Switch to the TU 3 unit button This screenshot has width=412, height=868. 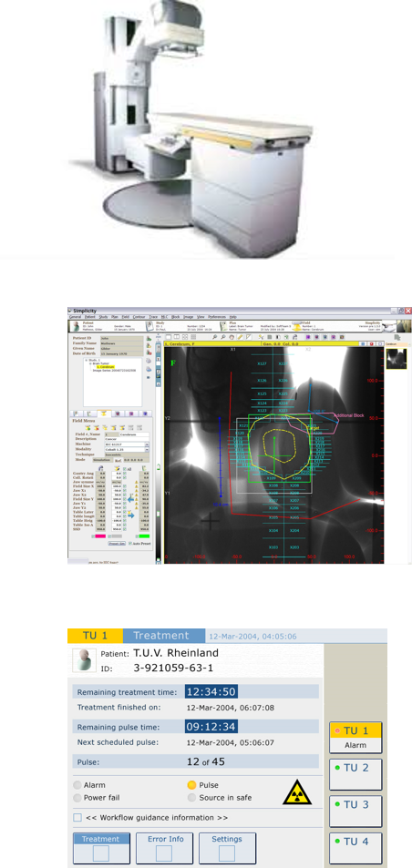355,811
